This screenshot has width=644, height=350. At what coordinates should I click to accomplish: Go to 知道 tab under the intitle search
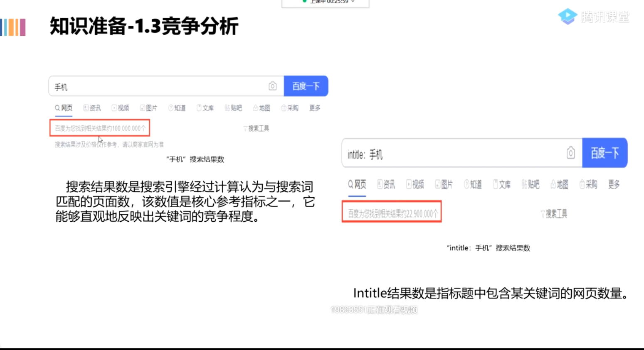[473, 184]
